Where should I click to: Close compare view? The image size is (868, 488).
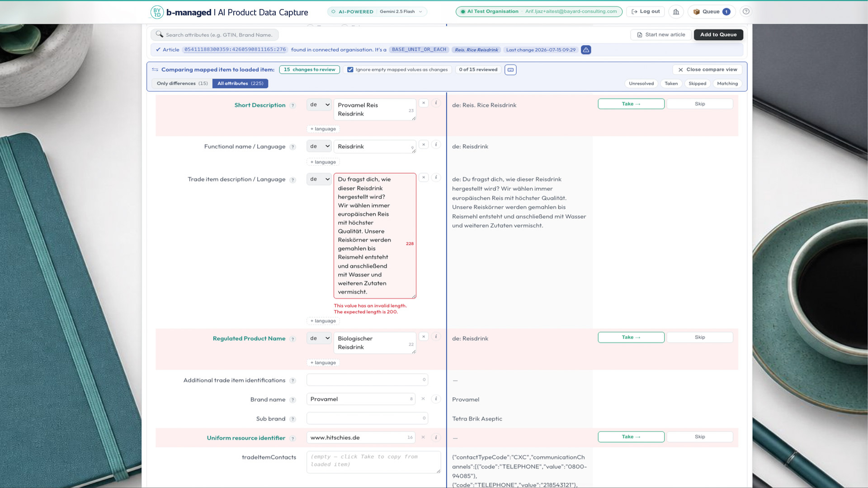tap(708, 70)
